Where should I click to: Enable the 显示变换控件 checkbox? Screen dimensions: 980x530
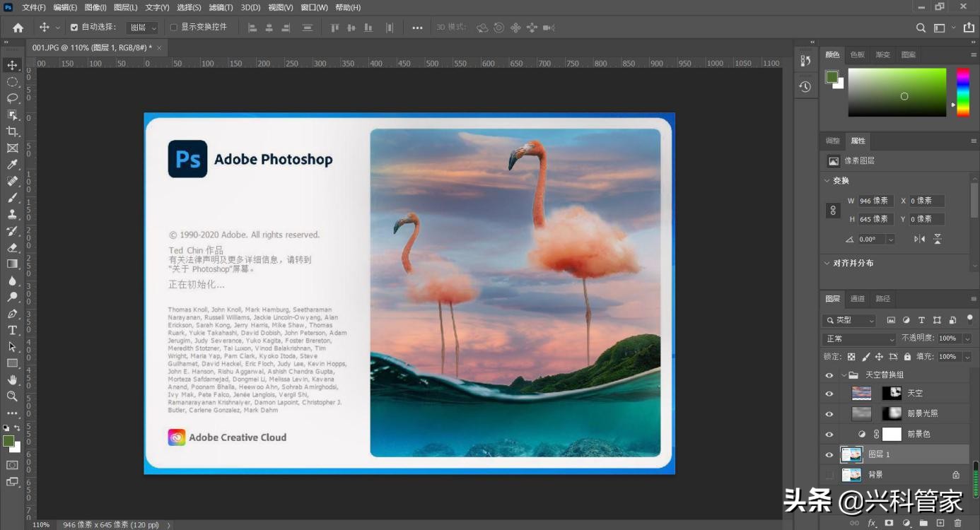[x=174, y=28]
